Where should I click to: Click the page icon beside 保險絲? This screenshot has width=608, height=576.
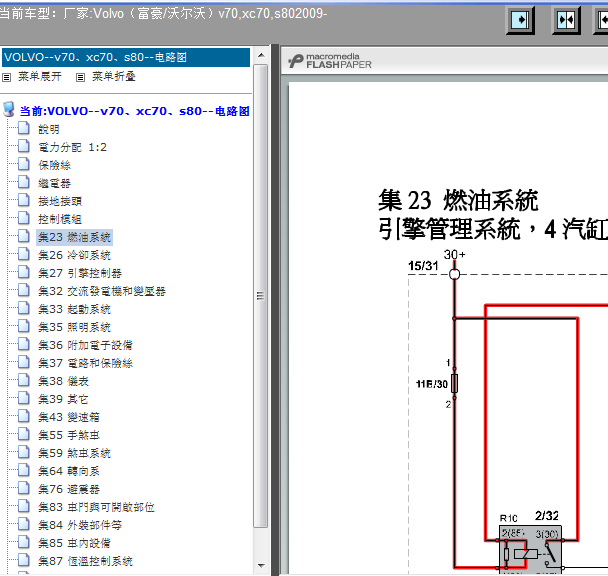(x=24, y=164)
